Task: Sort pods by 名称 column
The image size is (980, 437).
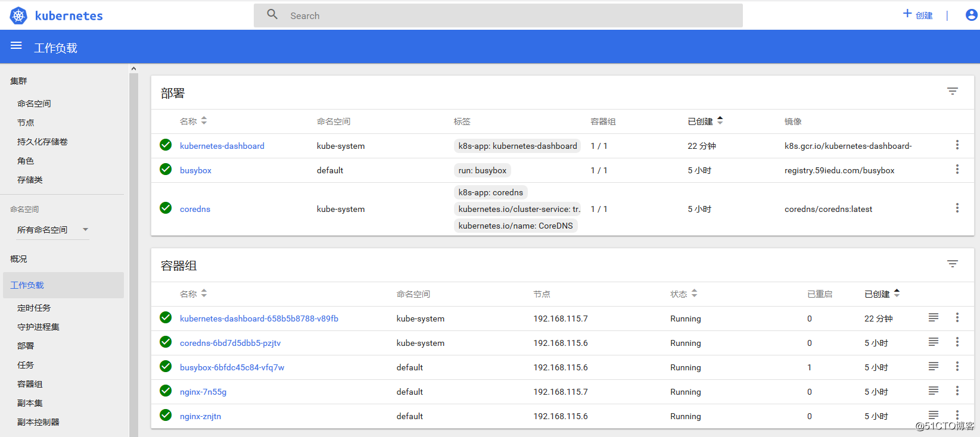Action: 193,294
